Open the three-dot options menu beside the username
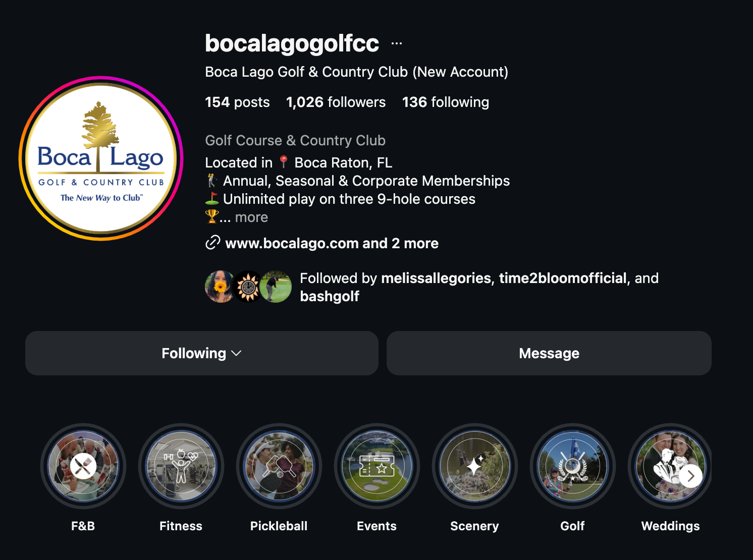The height and width of the screenshot is (560, 753). (x=397, y=43)
